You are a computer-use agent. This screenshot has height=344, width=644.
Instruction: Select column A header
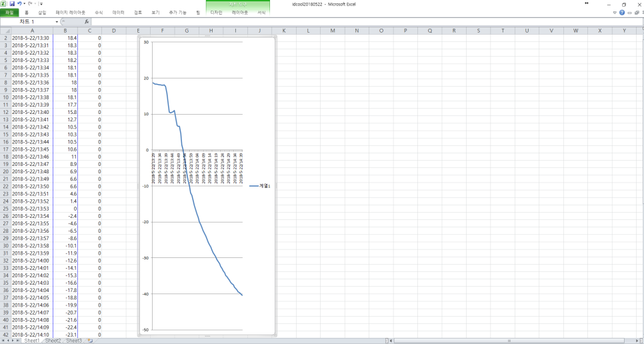point(32,31)
